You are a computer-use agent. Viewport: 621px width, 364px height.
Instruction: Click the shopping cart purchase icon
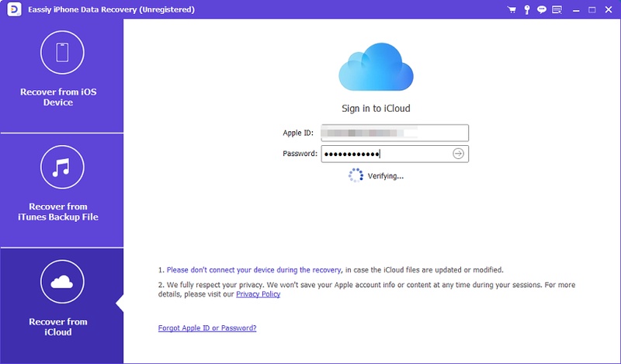click(x=512, y=9)
